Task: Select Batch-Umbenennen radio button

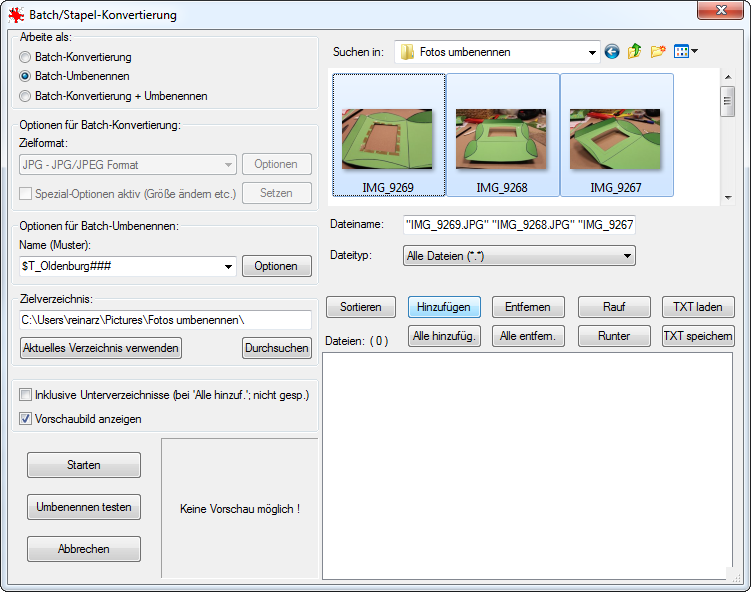Action: click(25, 76)
